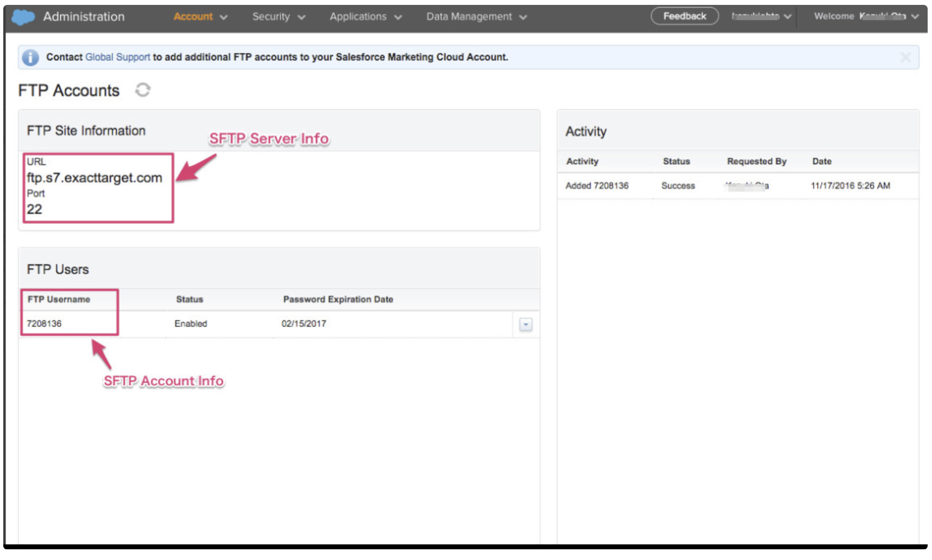Refresh the FTP Accounts page

coord(142,90)
